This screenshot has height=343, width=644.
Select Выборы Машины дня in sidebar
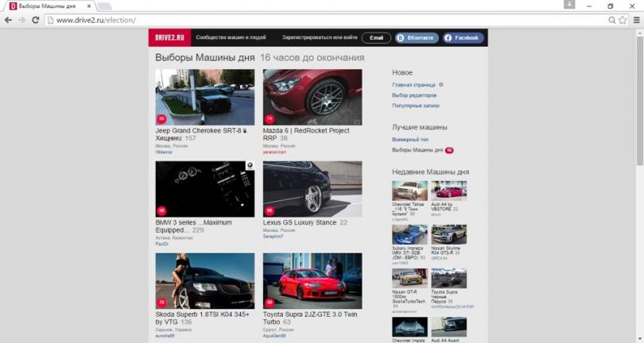coord(417,150)
